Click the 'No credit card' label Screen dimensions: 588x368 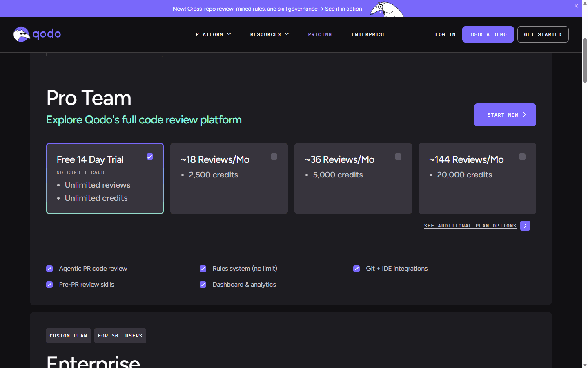tap(80, 173)
